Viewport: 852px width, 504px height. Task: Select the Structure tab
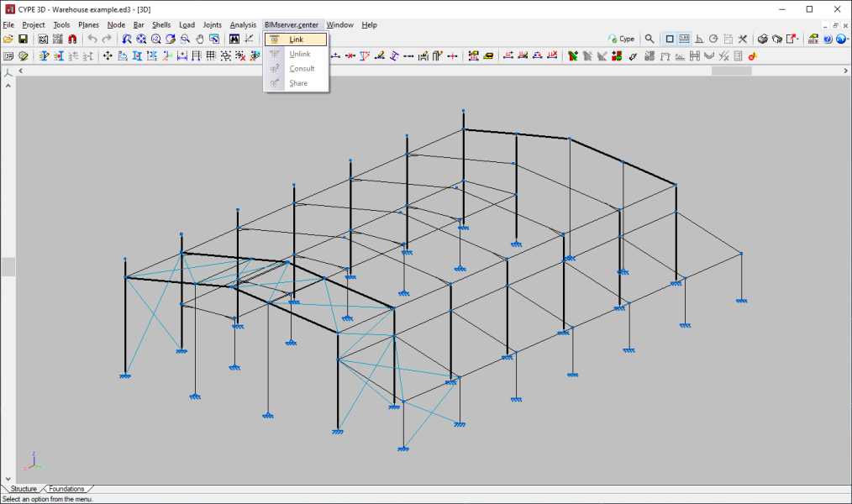coord(24,489)
